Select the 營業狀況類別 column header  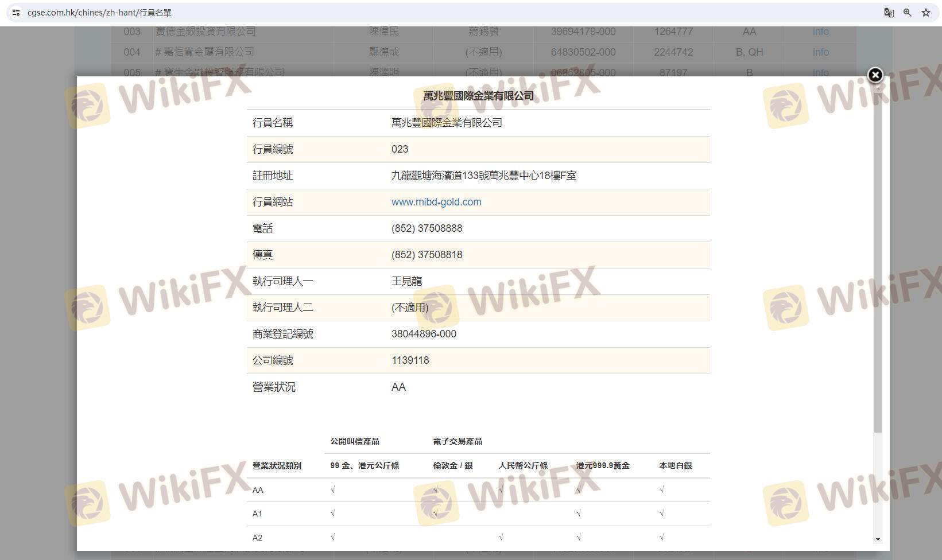[x=277, y=466]
